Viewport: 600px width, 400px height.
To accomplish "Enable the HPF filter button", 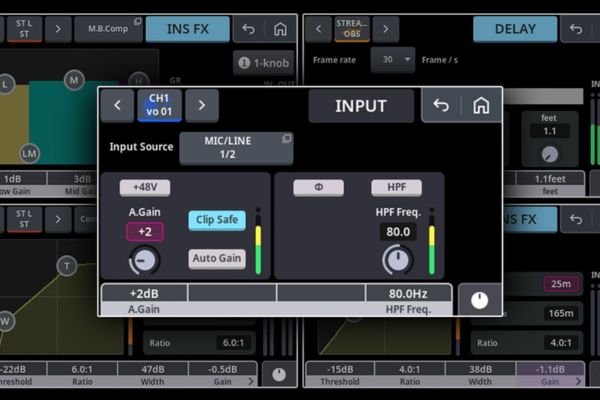I will 396,187.
